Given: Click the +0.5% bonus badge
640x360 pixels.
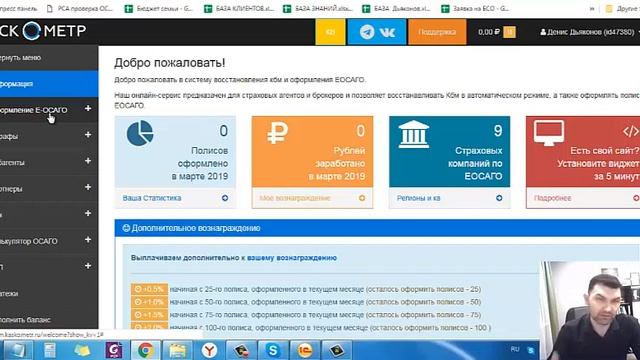Looking at the screenshot, I should [149, 289].
